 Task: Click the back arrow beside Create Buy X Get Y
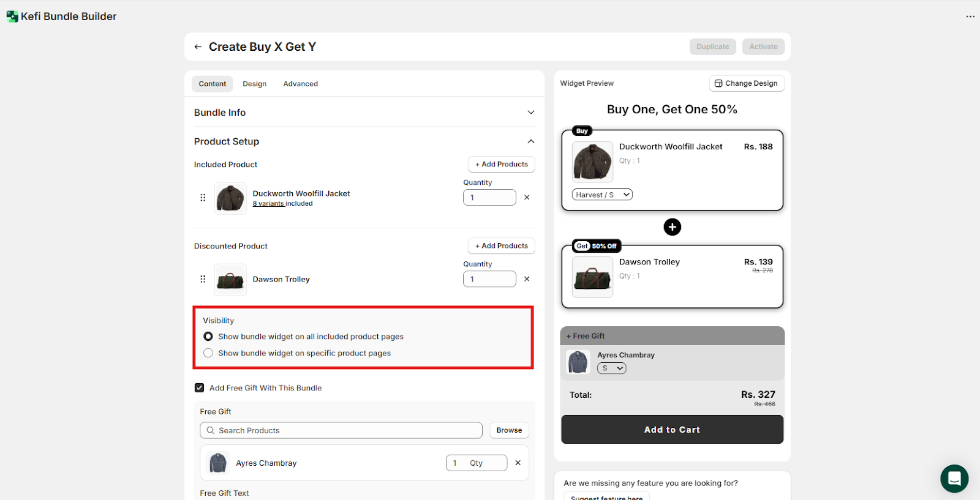click(x=198, y=47)
